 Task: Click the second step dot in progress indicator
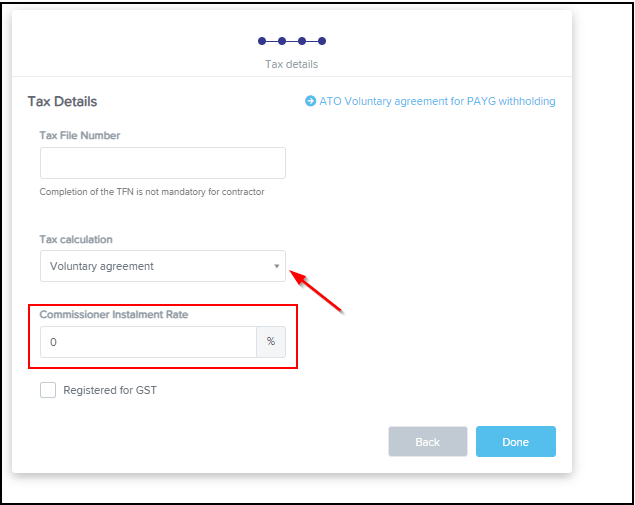coord(282,41)
